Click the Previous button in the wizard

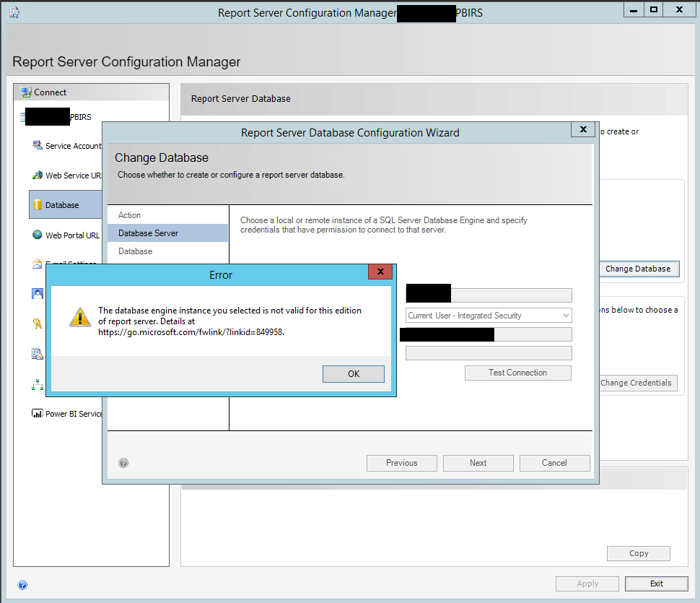402,463
